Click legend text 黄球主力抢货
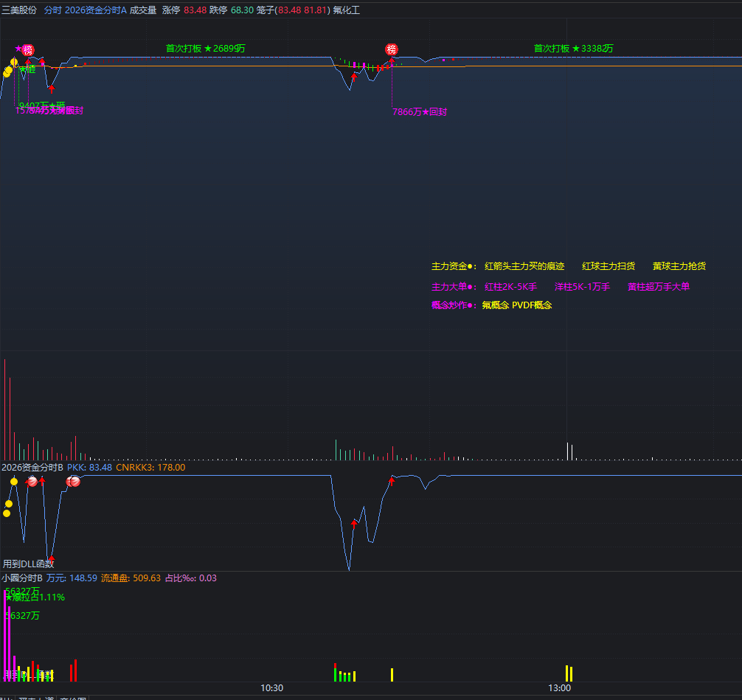The height and width of the screenshot is (700, 742). click(x=679, y=266)
